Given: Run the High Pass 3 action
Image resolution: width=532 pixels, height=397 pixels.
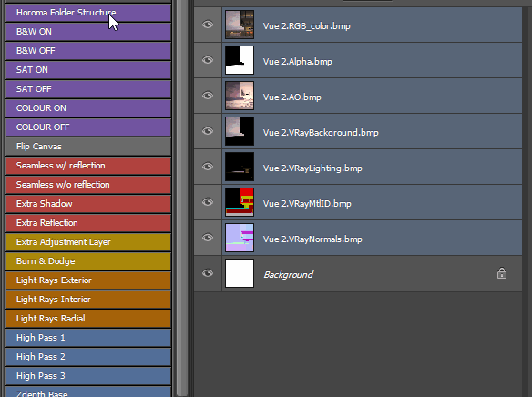Looking at the screenshot, I should click(x=87, y=376).
